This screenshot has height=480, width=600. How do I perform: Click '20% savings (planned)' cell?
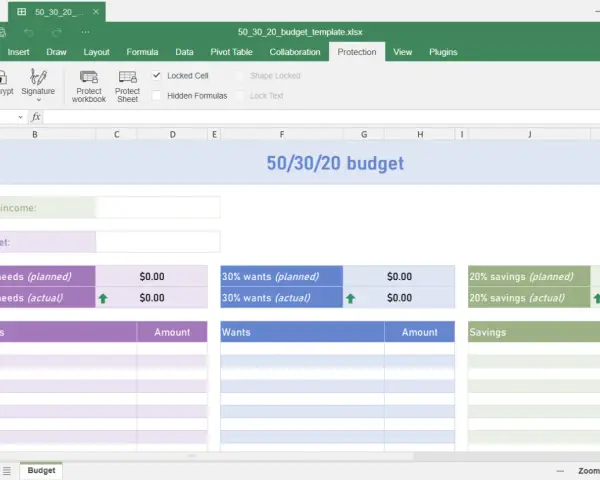(529, 276)
